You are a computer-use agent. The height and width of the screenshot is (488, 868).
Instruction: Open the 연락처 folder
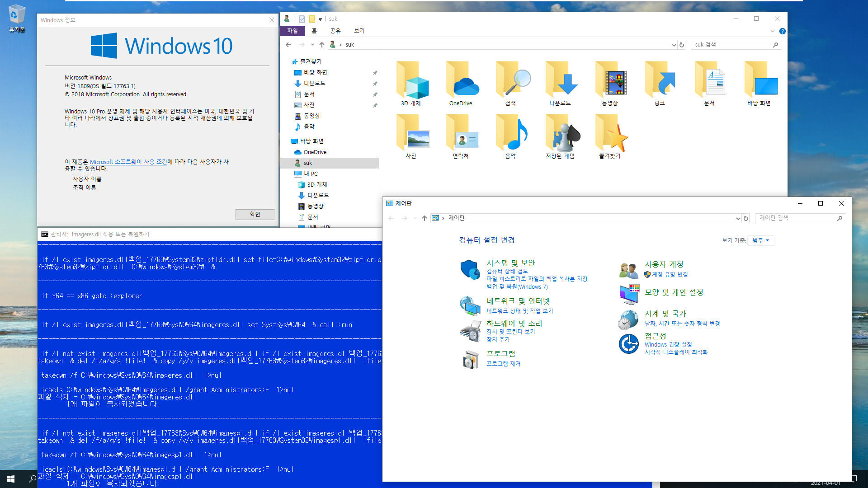coord(461,136)
